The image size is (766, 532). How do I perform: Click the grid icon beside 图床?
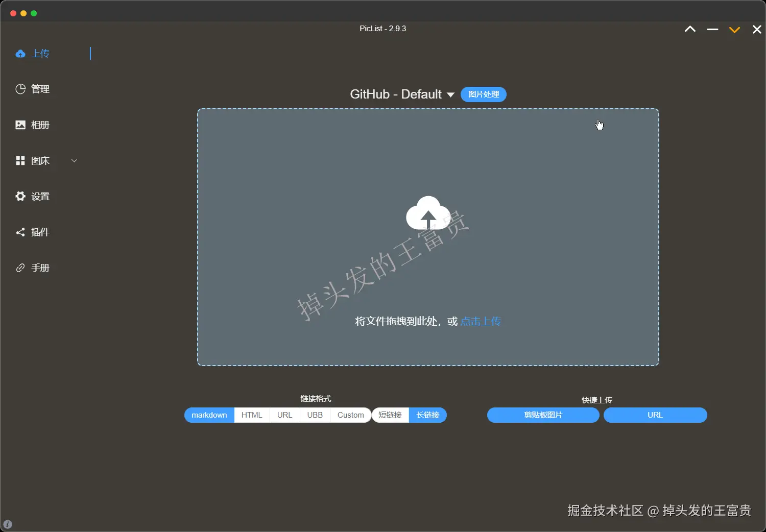tap(20, 161)
